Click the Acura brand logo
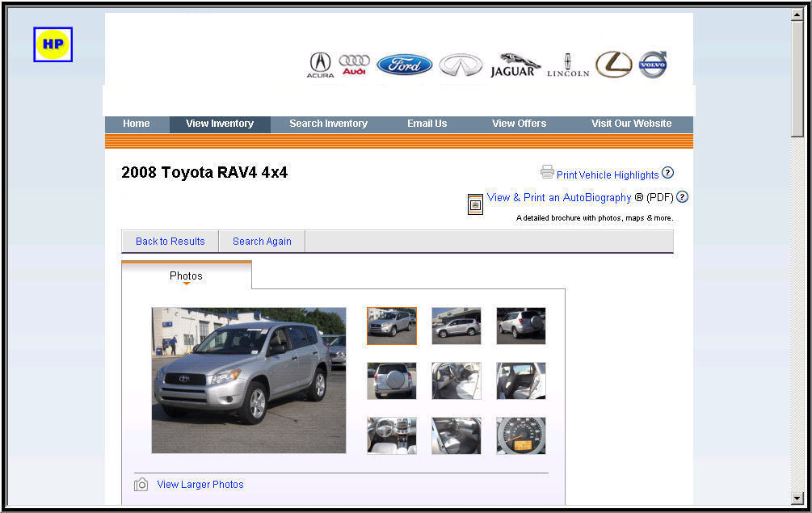This screenshot has height=513, width=812. 321,65
